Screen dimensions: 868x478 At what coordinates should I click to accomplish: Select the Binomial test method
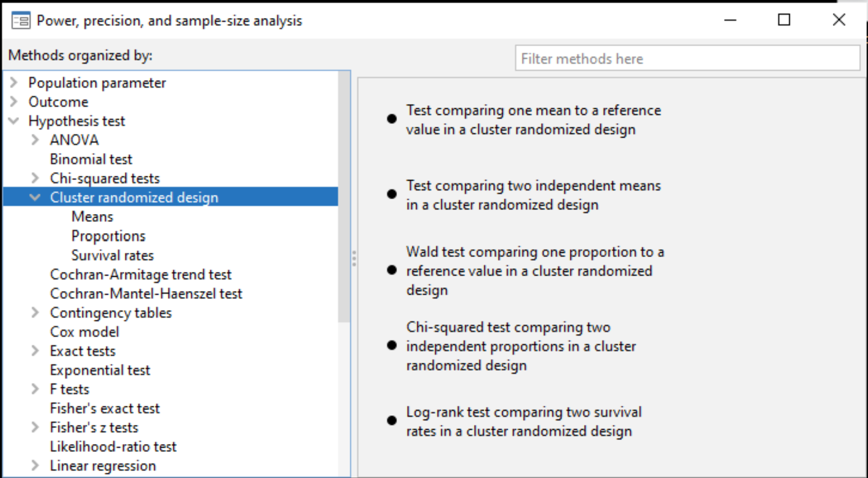click(x=91, y=159)
